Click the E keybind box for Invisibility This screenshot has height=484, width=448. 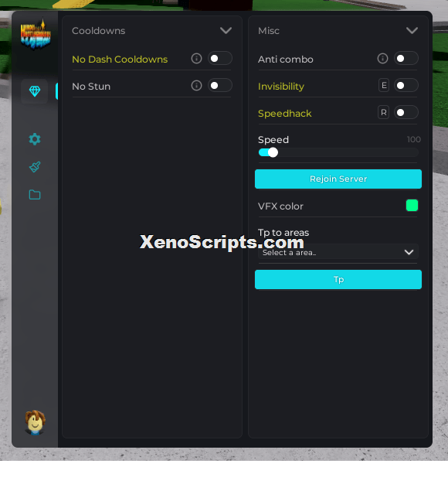tap(384, 86)
